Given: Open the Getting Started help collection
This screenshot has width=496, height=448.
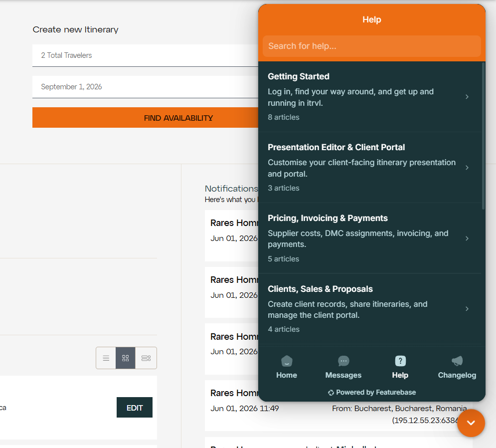Looking at the screenshot, I should [x=369, y=97].
